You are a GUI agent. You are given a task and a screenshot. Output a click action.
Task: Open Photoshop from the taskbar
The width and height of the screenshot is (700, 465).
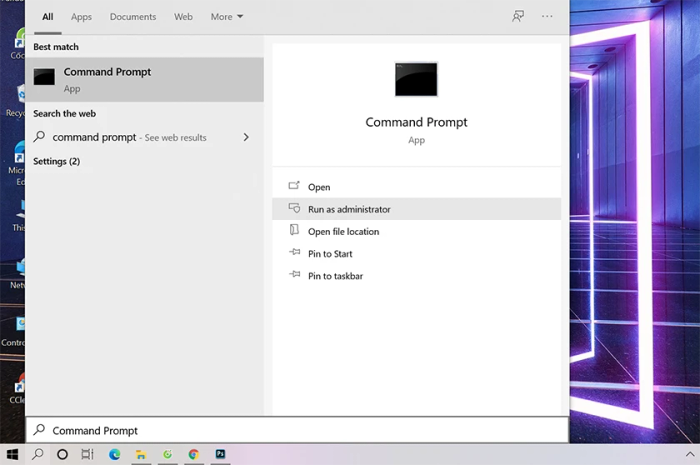(x=220, y=454)
